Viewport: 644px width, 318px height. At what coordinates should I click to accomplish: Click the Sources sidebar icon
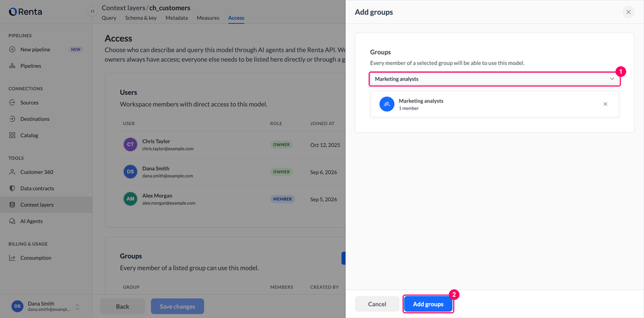13,102
